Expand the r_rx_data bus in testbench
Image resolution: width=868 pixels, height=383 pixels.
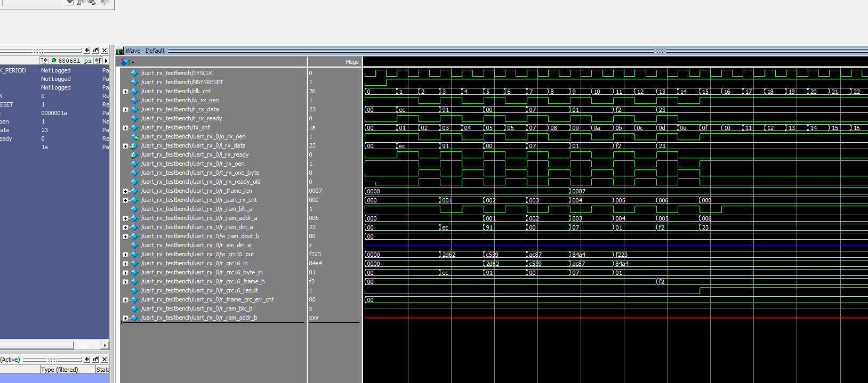pyautogui.click(x=125, y=110)
